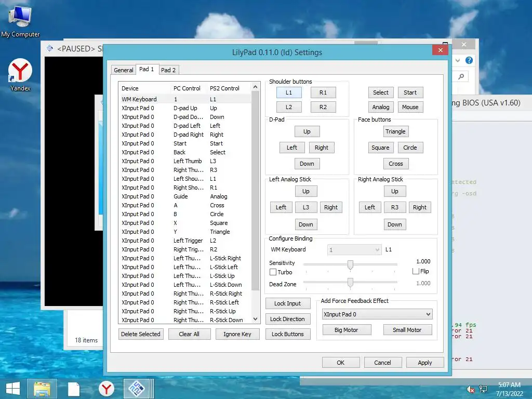Viewport: 532px width, 399px height.
Task: Click the PCSX2 window title icon
Action: [49, 48]
